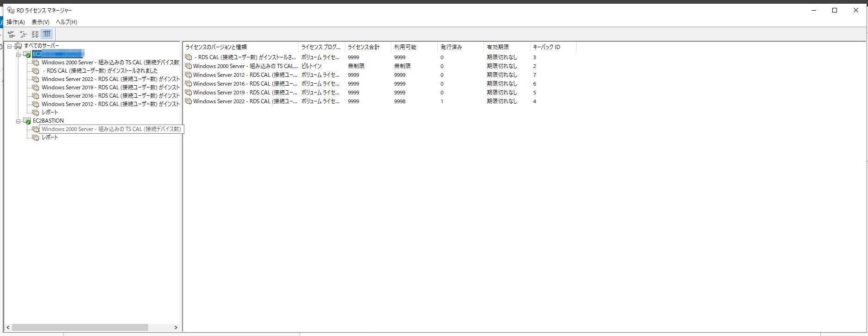The height and width of the screenshot is (336, 868).
Task: Sort by ライセンス合計 column header
Action: 368,47
